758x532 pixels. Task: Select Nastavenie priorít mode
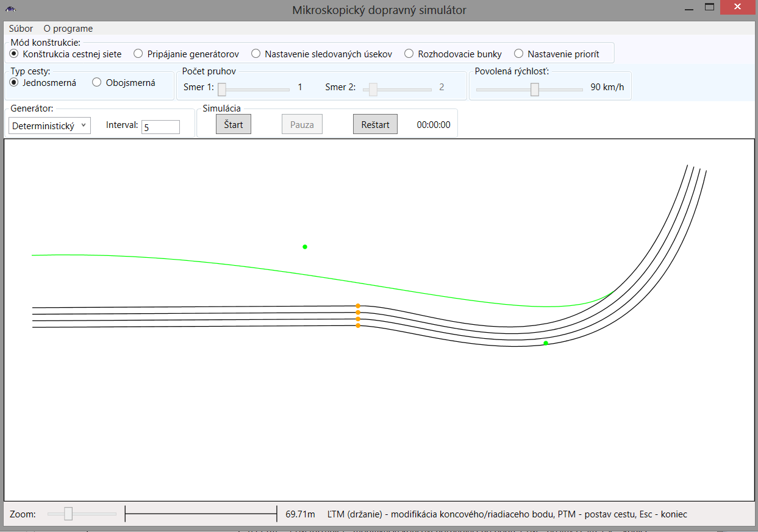[519, 54]
